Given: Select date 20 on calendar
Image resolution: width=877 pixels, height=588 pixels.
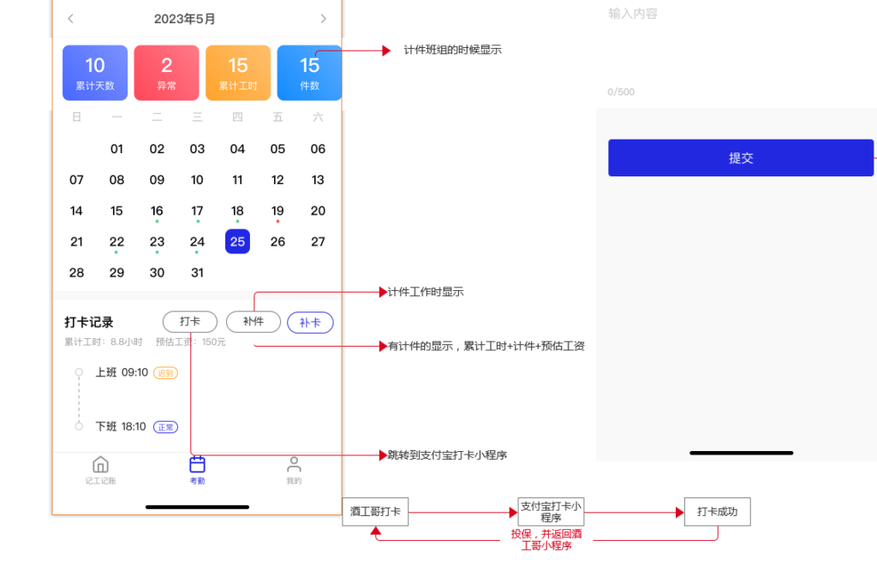Looking at the screenshot, I should coord(319,211).
